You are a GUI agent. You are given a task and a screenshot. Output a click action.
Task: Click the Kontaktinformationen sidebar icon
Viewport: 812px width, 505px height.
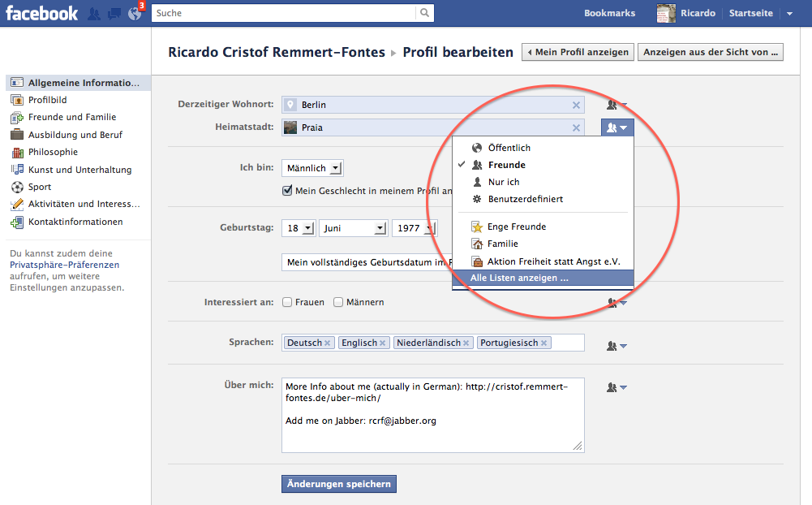point(17,222)
